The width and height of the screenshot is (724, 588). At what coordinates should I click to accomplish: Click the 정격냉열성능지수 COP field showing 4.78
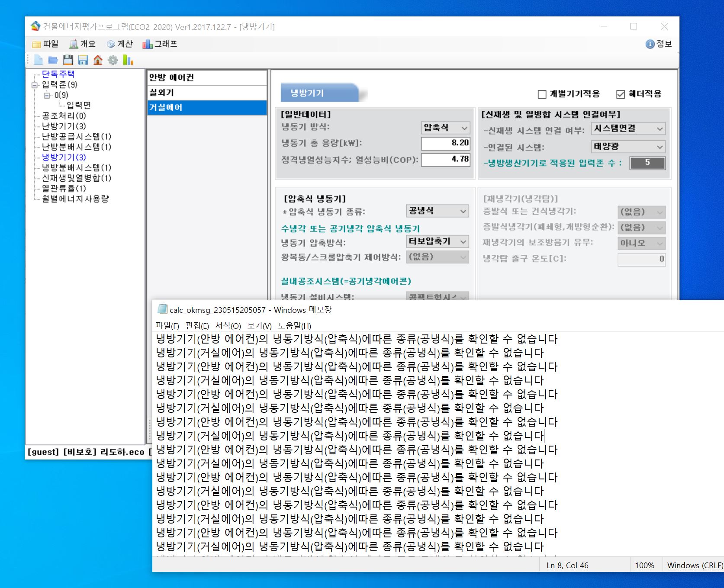pyautogui.click(x=445, y=159)
